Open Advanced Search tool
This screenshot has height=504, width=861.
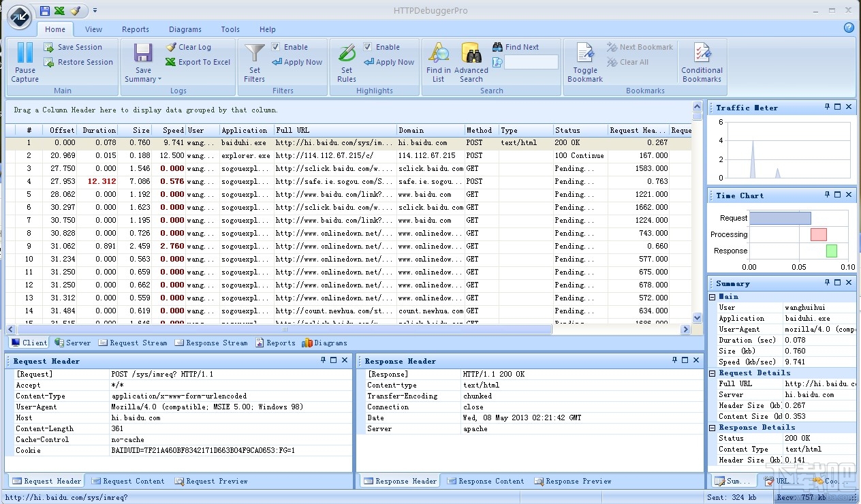[x=471, y=53]
